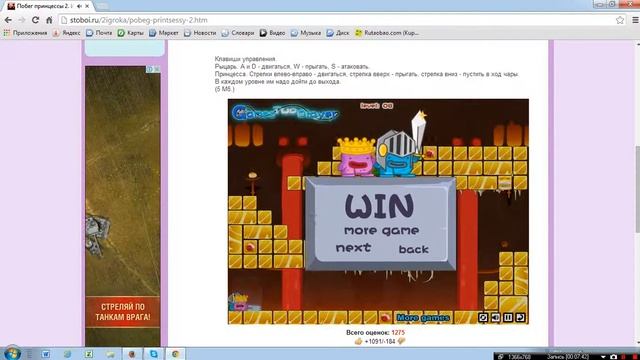Open the ad info icon on banner
This screenshot has width=640, height=360.
(150, 69)
